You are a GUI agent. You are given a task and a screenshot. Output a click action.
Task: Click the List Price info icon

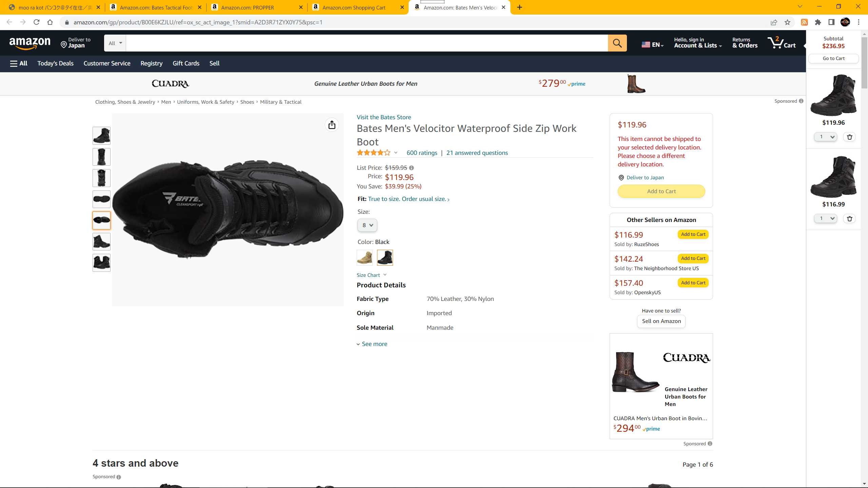411,168
